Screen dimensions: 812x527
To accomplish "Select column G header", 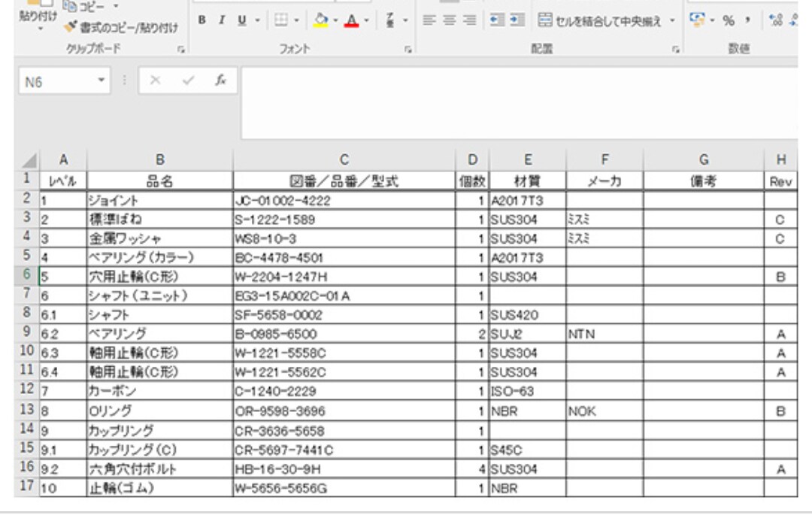I will coord(703,160).
